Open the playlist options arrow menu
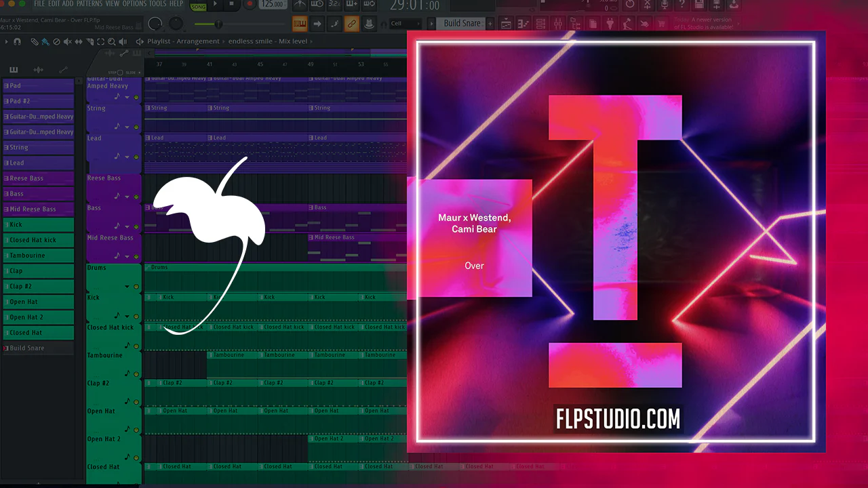This screenshot has height=488, width=868. (6, 41)
